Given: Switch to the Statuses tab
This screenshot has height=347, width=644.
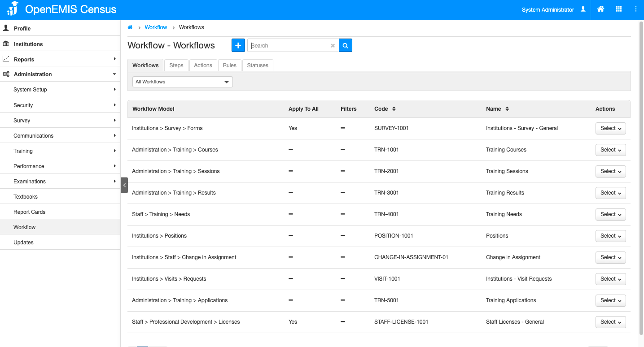Looking at the screenshot, I should tap(258, 65).
